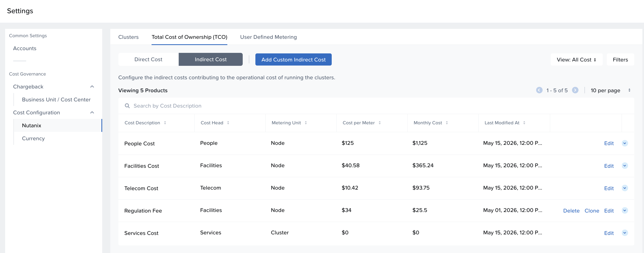The image size is (644, 253).
Task: Open the View: All Cost dropdown
Action: (576, 60)
